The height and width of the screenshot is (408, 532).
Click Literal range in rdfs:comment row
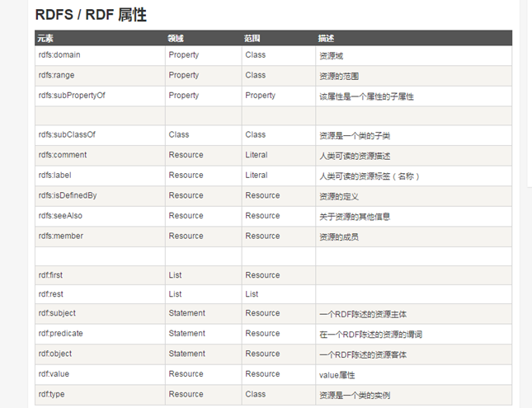257,155
